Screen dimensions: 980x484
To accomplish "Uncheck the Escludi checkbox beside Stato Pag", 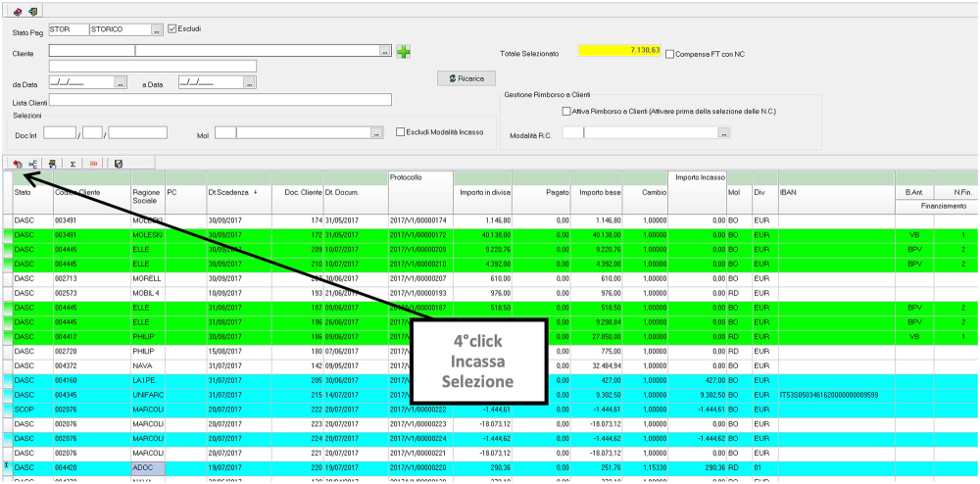I will coord(172,29).
